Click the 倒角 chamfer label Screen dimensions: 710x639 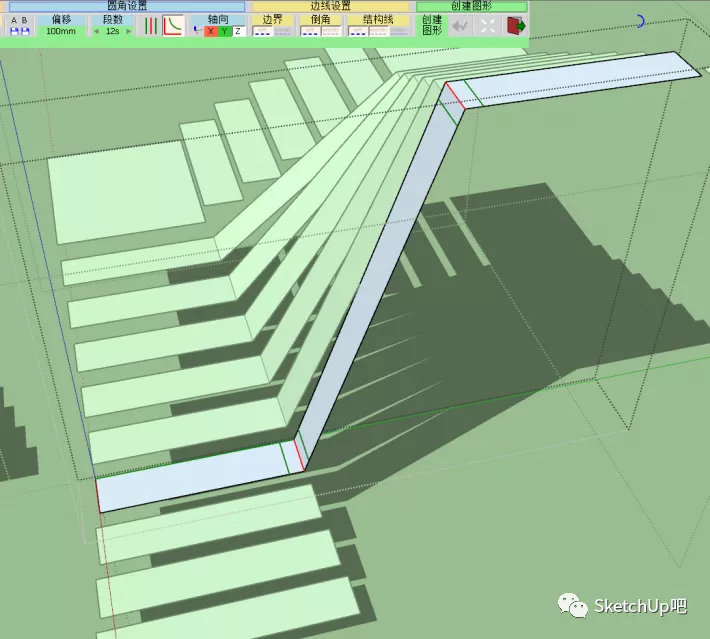[x=321, y=19]
